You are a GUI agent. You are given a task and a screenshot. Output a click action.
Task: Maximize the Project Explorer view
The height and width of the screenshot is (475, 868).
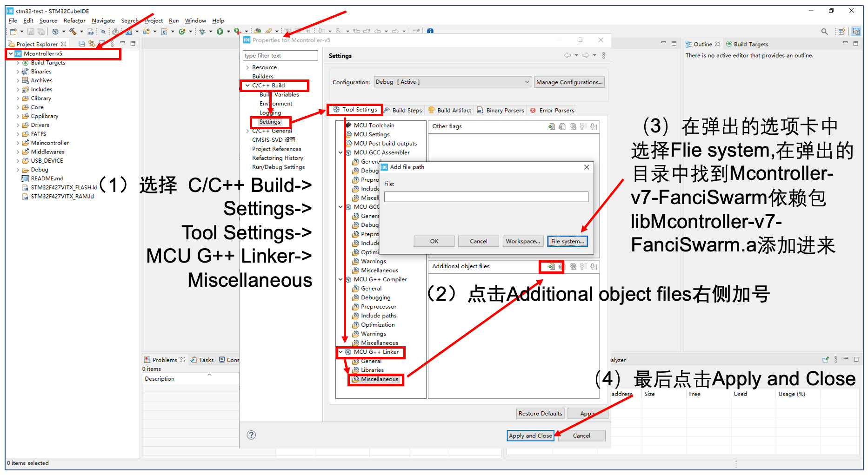[133, 43]
